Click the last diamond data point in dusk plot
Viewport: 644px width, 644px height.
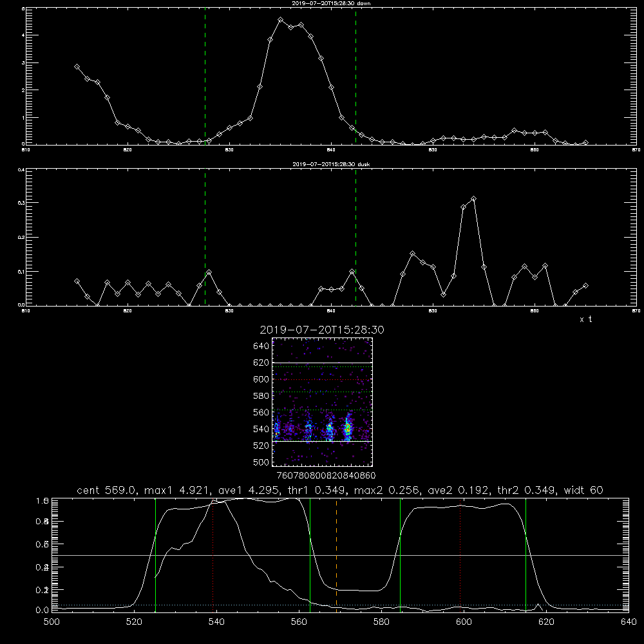tap(585, 285)
